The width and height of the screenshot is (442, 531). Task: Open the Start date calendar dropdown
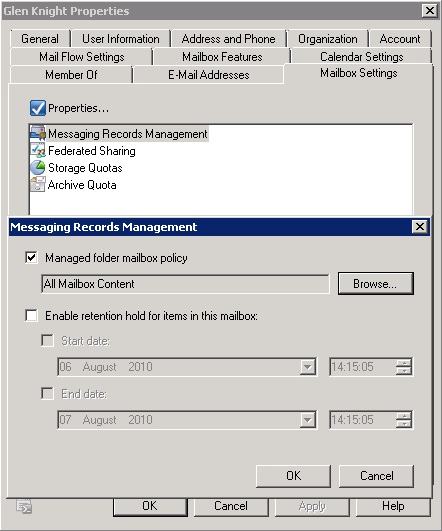(308, 367)
